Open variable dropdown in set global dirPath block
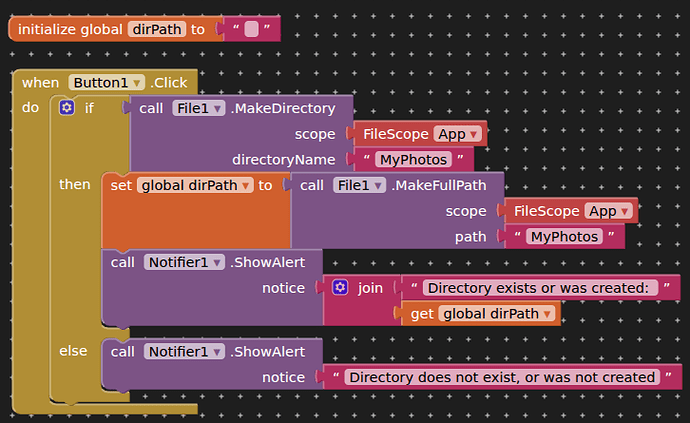 coord(245,185)
